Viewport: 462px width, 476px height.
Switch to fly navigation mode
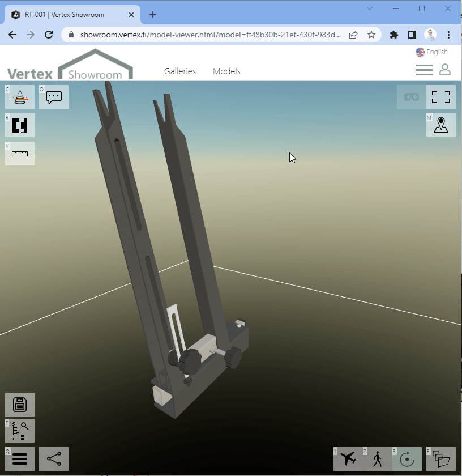tap(348, 459)
